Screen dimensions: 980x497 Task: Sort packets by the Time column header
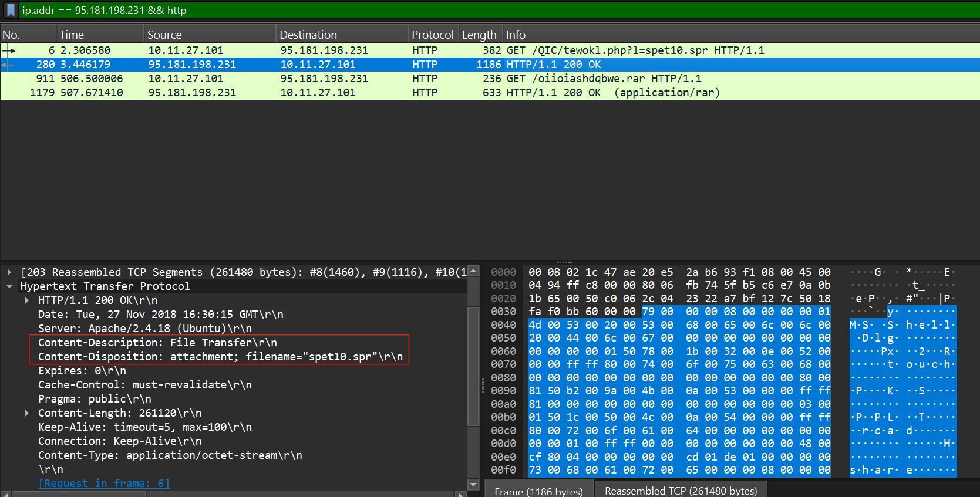point(100,35)
